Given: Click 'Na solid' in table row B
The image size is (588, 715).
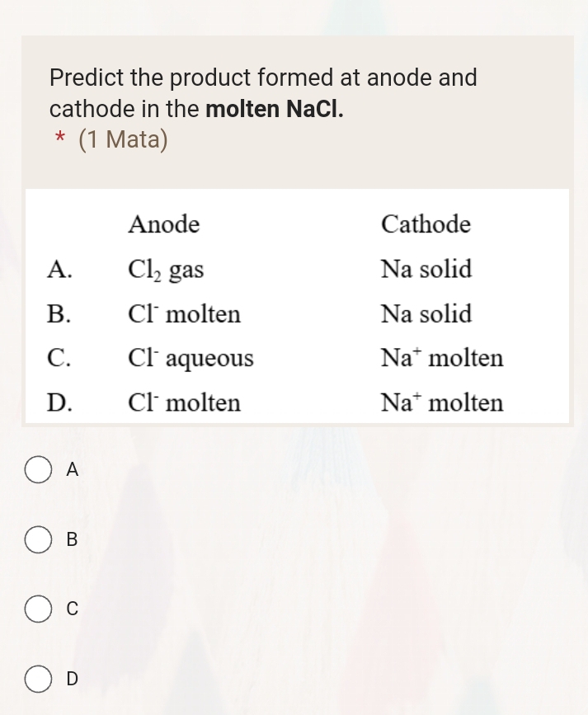Looking at the screenshot, I should point(426,314).
